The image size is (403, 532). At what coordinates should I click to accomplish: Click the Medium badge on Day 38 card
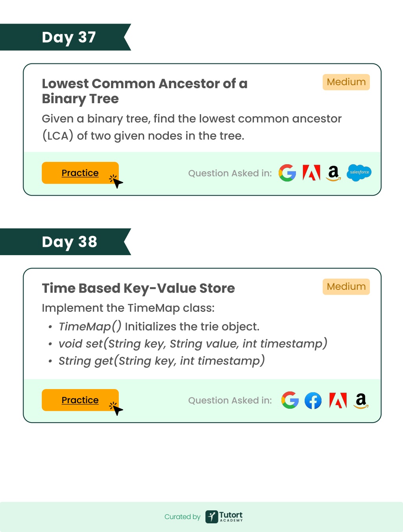[346, 287]
